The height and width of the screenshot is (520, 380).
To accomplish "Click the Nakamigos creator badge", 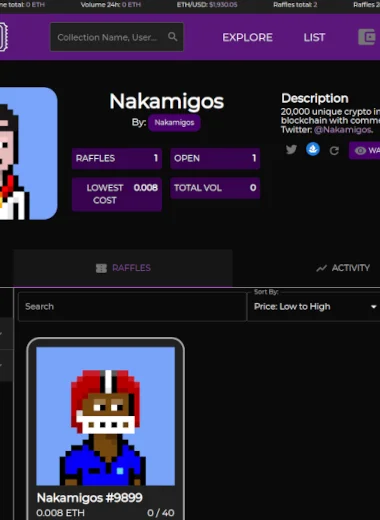I will pyautogui.click(x=174, y=122).
